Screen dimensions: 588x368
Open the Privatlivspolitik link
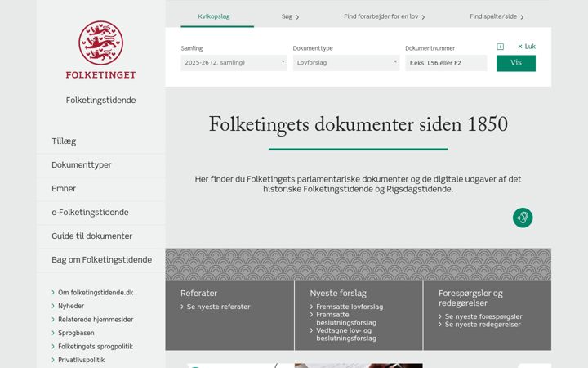(x=81, y=360)
